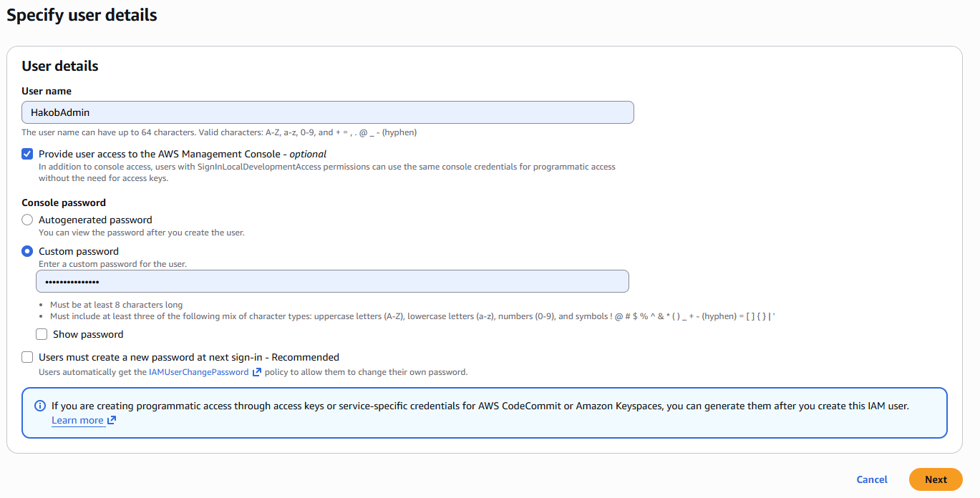Check 'Users must create a new password' box

tap(27, 357)
